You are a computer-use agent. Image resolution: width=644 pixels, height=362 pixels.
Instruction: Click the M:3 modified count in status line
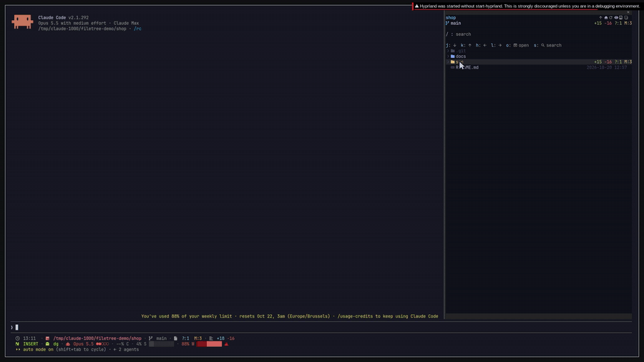point(198,338)
